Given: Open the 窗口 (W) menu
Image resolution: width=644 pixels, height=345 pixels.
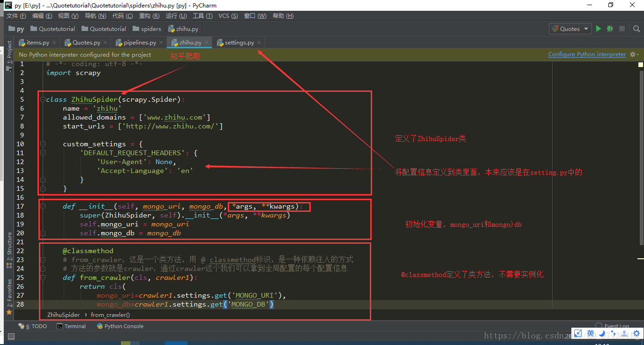Looking at the screenshot, I should (255, 15).
